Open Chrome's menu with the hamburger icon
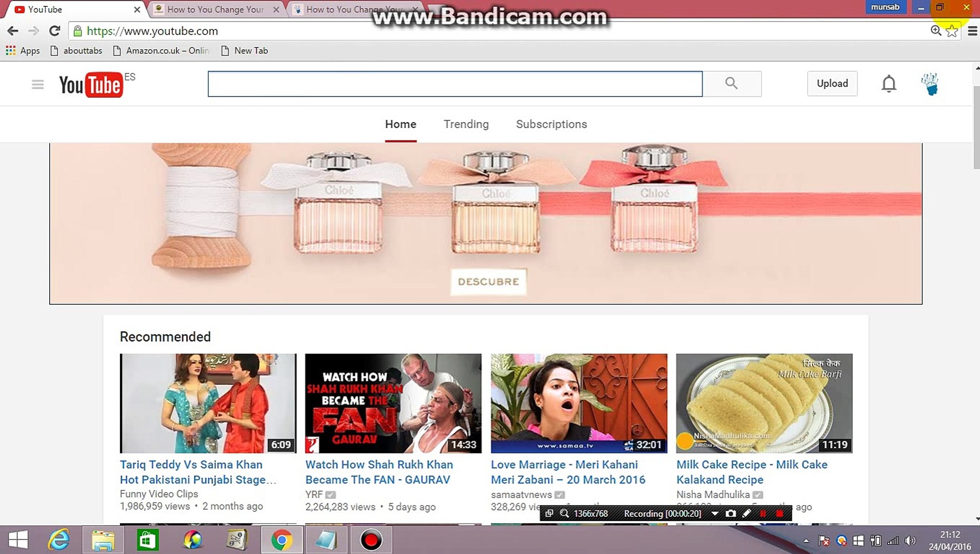This screenshot has width=980, height=554. (972, 31)
